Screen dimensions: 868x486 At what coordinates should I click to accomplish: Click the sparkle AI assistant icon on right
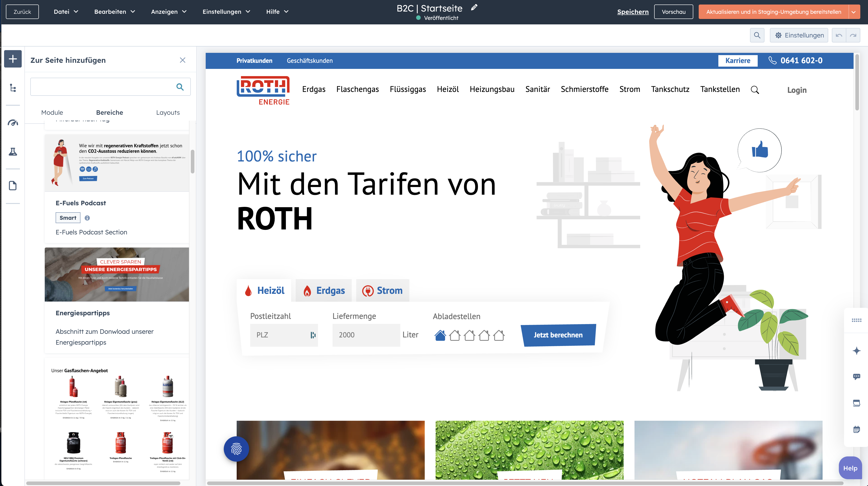pyautogui.click(x=856, y=351)
